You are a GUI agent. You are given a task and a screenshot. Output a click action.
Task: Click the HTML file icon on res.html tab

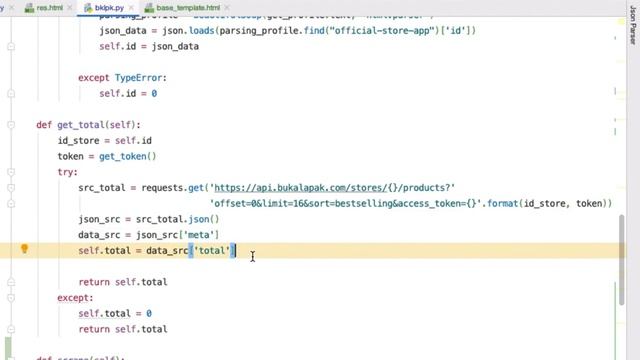click(29, 8)
